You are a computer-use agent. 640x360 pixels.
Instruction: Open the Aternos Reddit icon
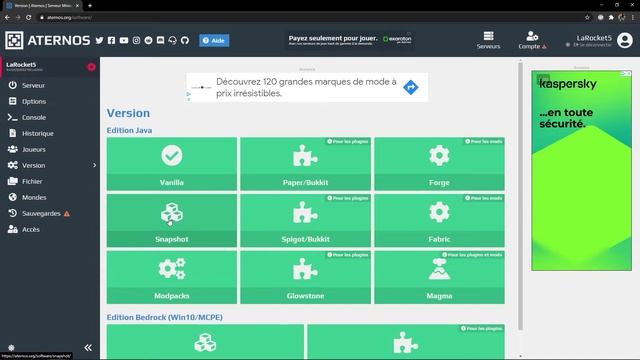(149, 40)
